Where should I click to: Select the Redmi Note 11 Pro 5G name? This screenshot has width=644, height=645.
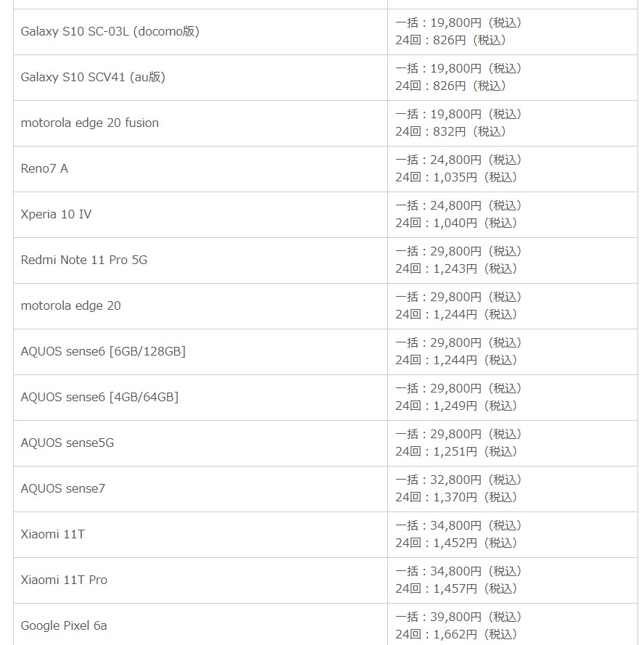84,260
